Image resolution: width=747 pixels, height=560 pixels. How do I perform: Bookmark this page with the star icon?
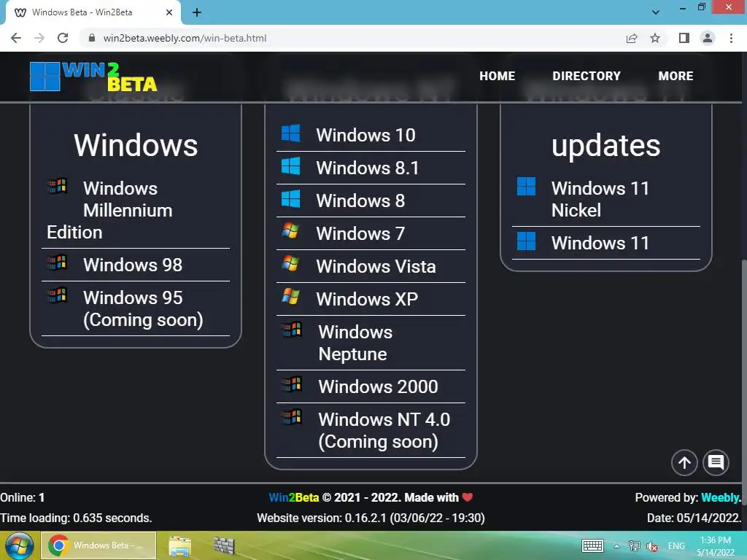coord(655,38)
